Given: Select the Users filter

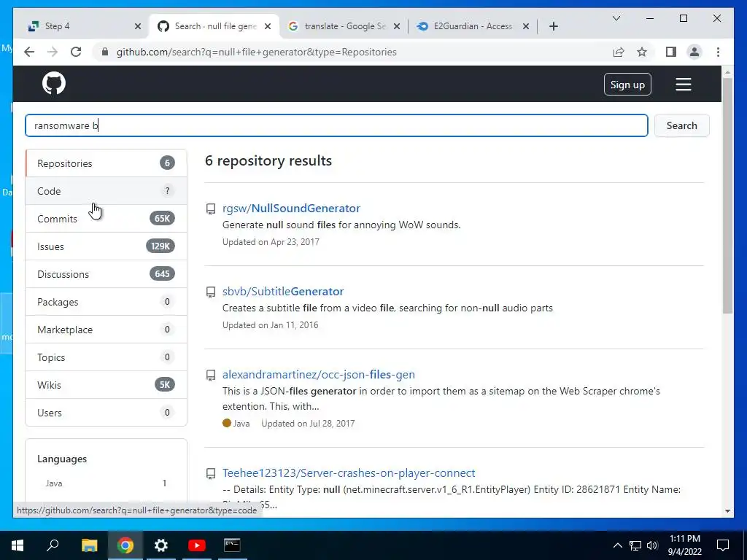Looking at the screenshot, I should 106,413.
